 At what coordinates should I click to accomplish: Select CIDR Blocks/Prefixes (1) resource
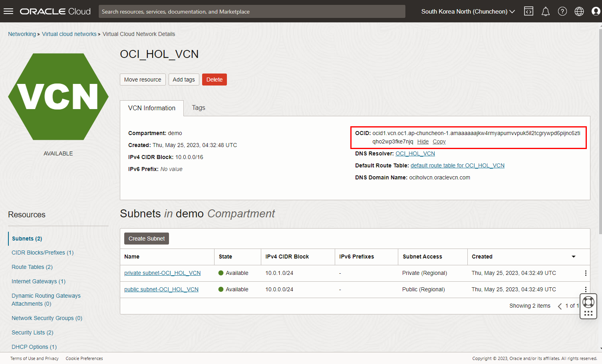point(42,253)
